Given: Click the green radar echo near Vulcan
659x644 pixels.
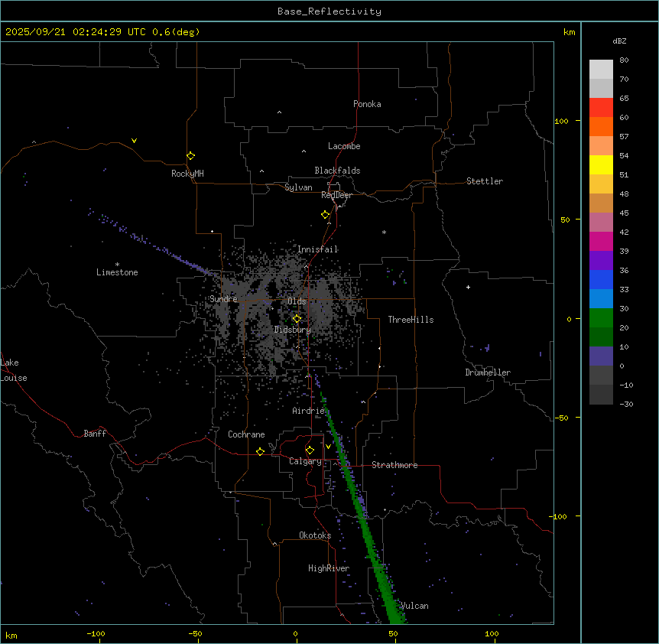Looking at the screenshot, I should click(x=394, y=608).
